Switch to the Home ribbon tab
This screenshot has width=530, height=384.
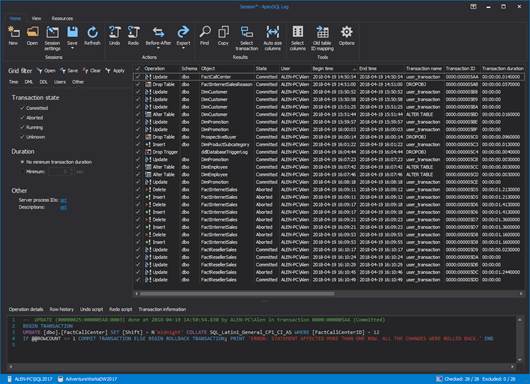tap(15, 18)
